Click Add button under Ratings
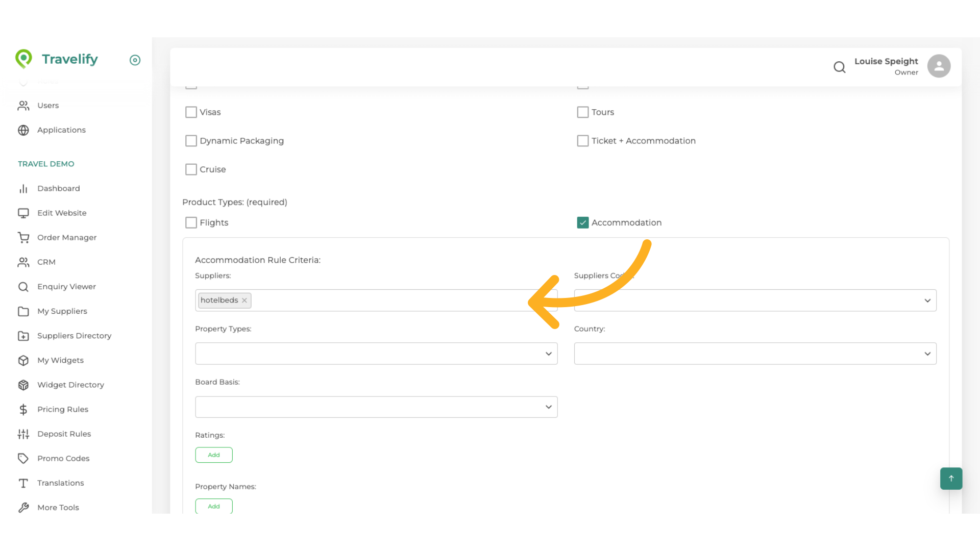The width and height of the screenshot is (980, 551). 213,455
